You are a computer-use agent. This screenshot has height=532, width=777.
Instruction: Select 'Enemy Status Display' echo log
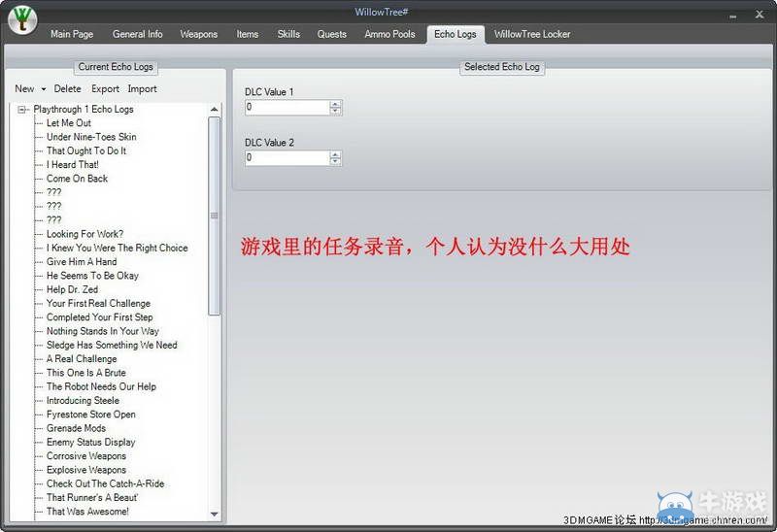click(x=90, y=442)
